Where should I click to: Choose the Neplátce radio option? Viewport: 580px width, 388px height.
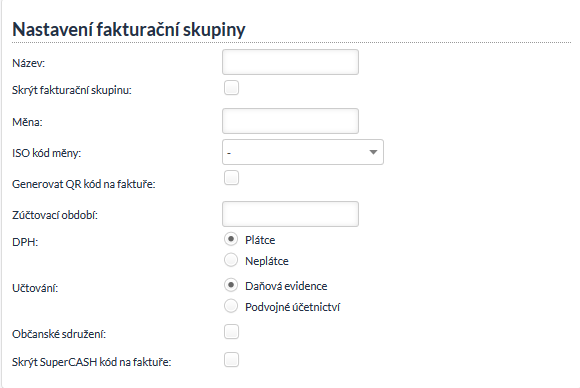(x=231, y=260)
